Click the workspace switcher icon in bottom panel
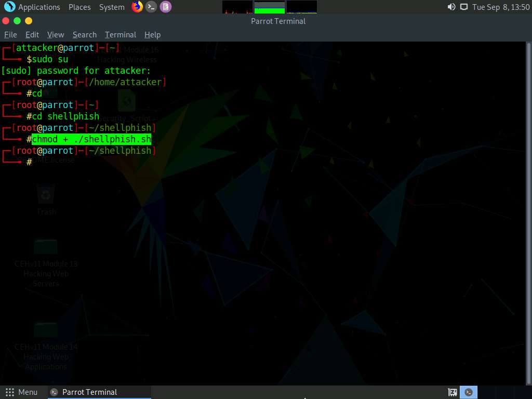This screenshot has width=532, height=399. 453,392
